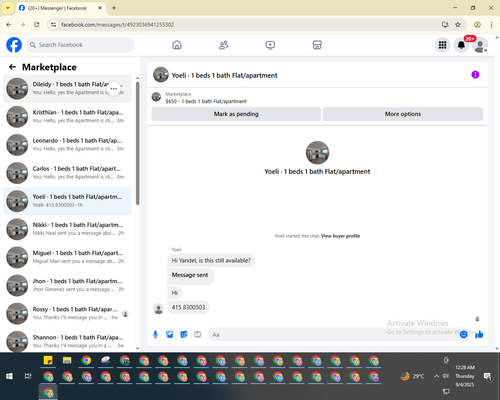Viewport: 500px width, 400px height.
Task: Click the Facebook logo
Action: tap(14, 45)
